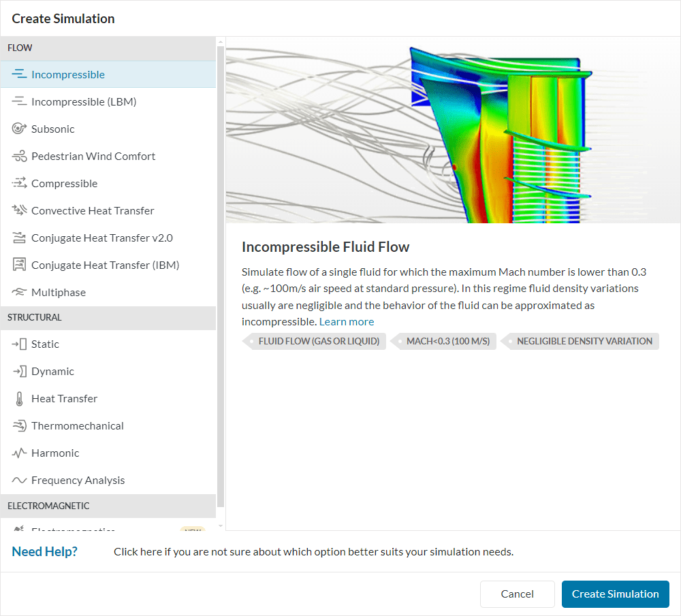Choose Conjugate Heat Transfer v2.0
The width and height of the screenshot is (681, 616).
pos(101,238)
